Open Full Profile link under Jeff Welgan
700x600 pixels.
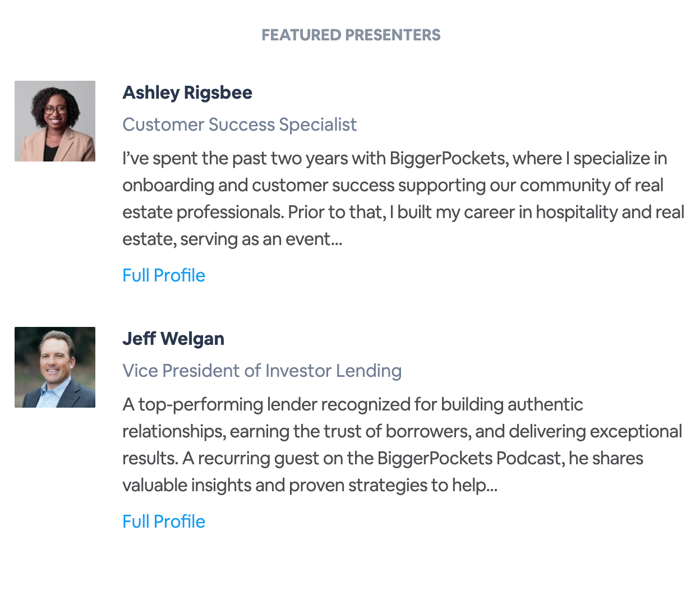[164, 521]
